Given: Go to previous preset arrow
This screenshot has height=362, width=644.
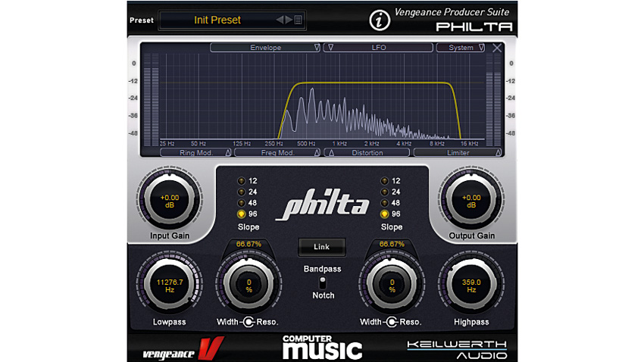Looking at the screenshot, I should pos(280,20).
